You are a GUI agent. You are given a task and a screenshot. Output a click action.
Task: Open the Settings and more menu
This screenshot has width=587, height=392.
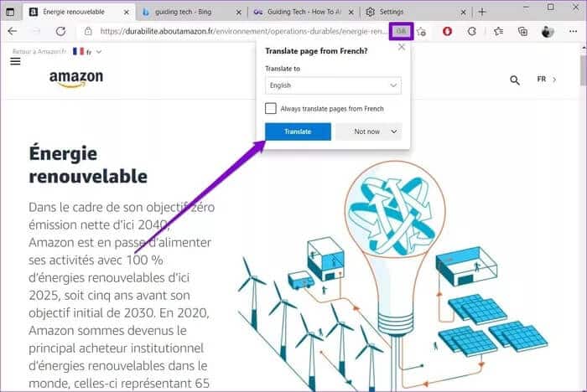tap(573, 32)
